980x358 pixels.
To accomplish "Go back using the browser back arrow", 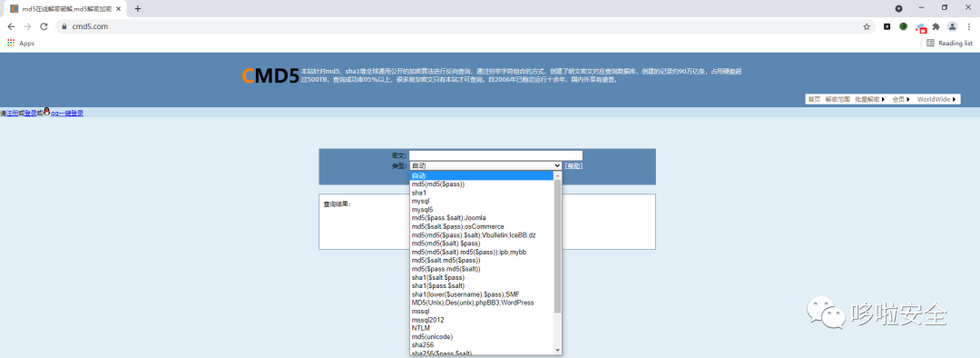I will point(11,26).
